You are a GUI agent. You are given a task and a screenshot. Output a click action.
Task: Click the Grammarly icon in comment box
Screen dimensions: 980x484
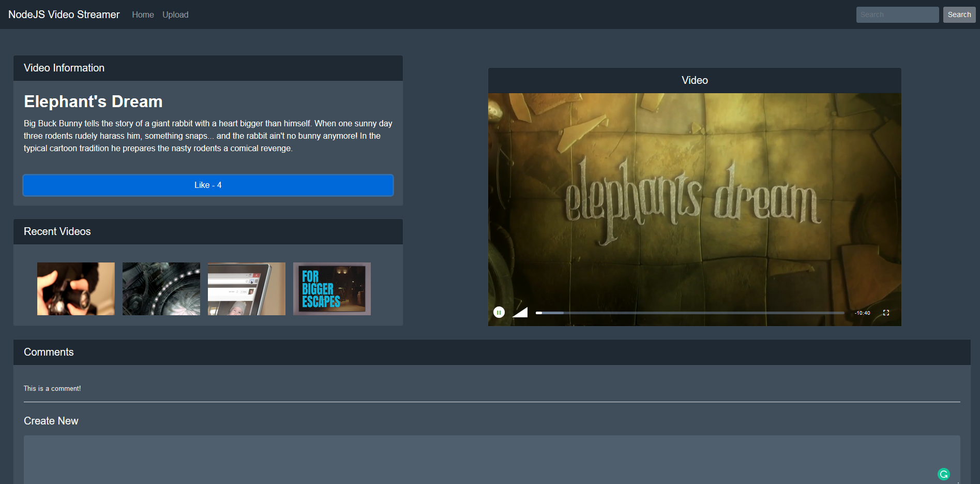[x=943, y=474]
